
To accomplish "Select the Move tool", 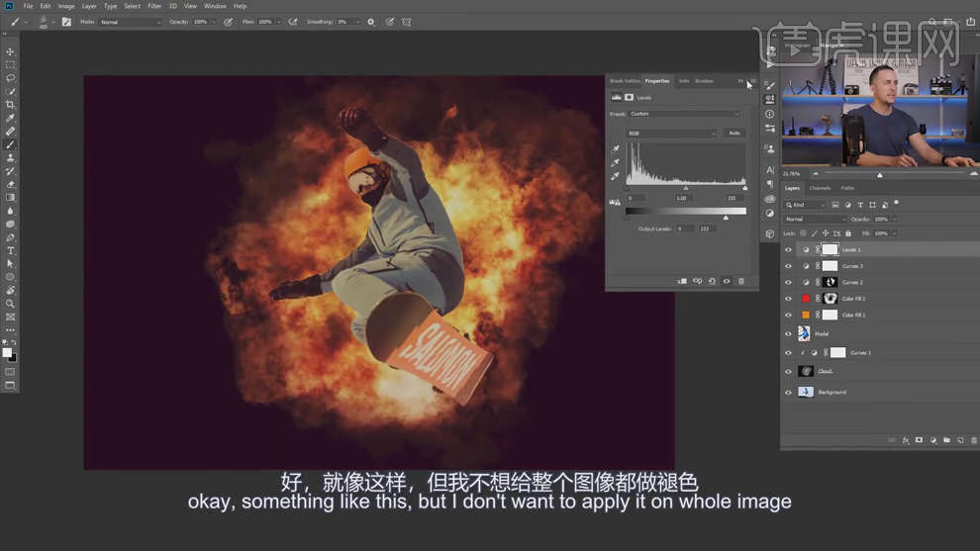I will pos(10,51).
